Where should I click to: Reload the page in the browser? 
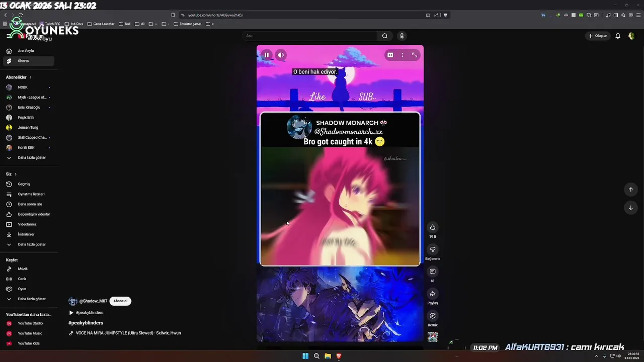(21, 15)
